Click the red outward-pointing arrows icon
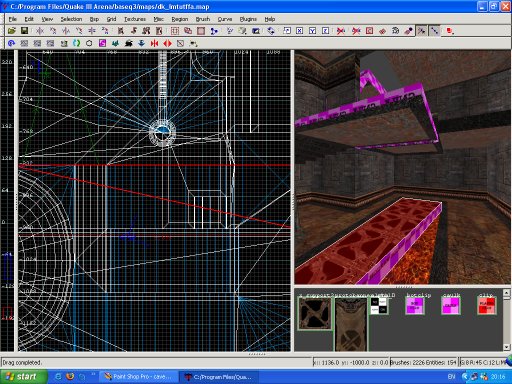The width and height of the screenshot is (512, 384). tap(168, 43)
